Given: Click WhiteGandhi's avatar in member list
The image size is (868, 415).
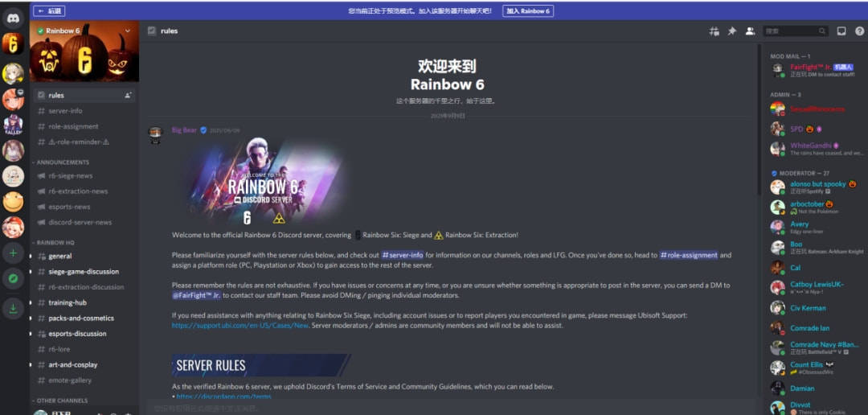Looking at the screenshot, I should point(777,149).
